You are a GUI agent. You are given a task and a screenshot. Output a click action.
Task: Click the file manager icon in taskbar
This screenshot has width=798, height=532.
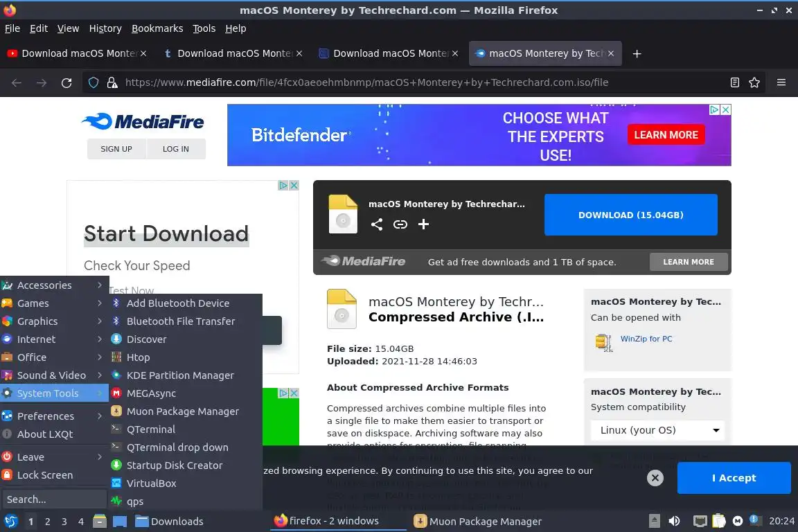point(100,521)
